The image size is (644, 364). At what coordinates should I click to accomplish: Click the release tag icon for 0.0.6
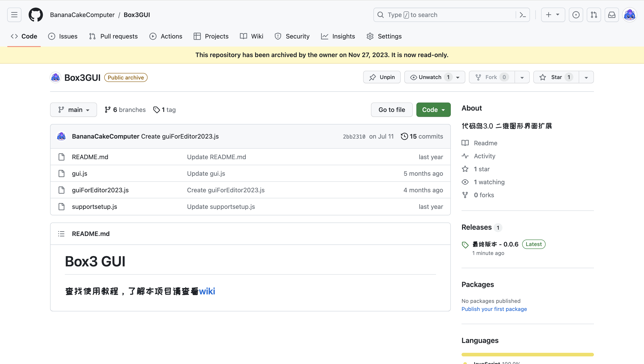465,245
